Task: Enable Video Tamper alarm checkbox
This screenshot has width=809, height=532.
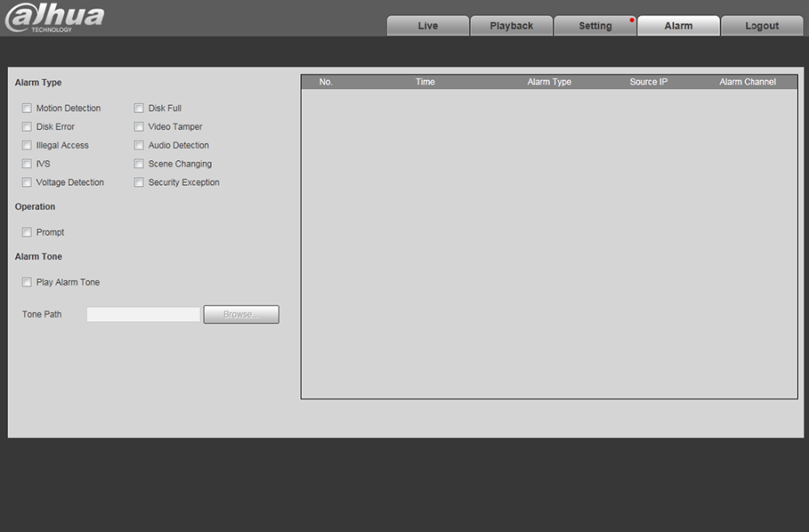Action: [139, 127]
